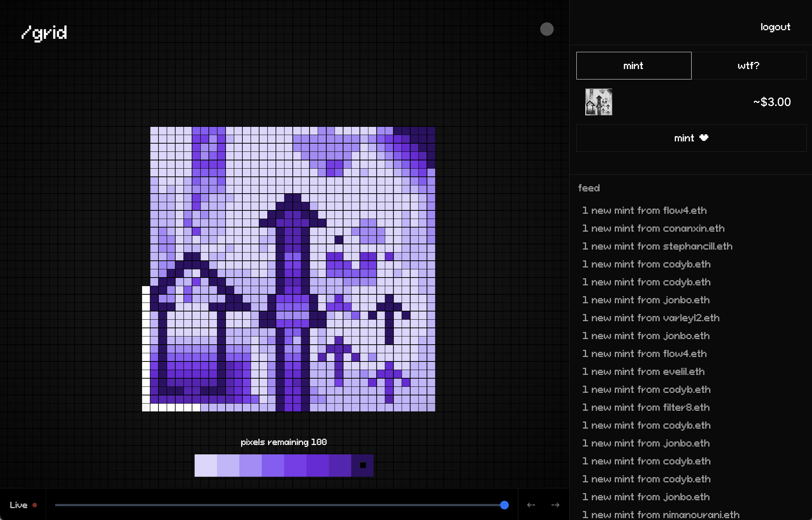Select the lightest lavender palette swatch
812x520 pixels.
tap(205, 465)
